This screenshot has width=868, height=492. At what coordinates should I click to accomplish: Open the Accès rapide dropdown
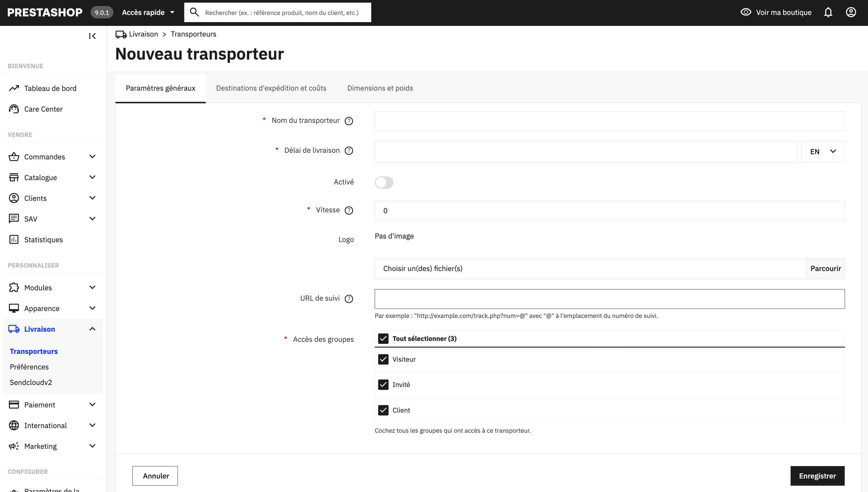148,12
